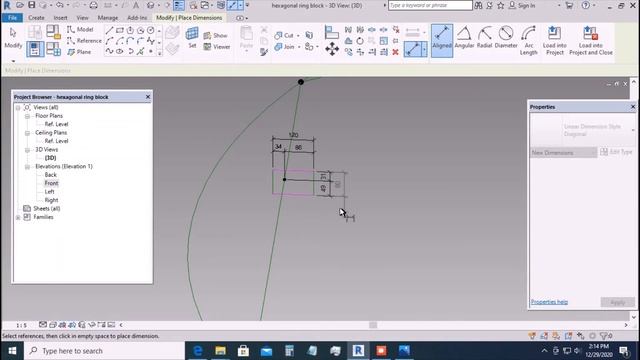Open Microsoft Edge from taskbar
Screen dimensions: 640x360
198,351
